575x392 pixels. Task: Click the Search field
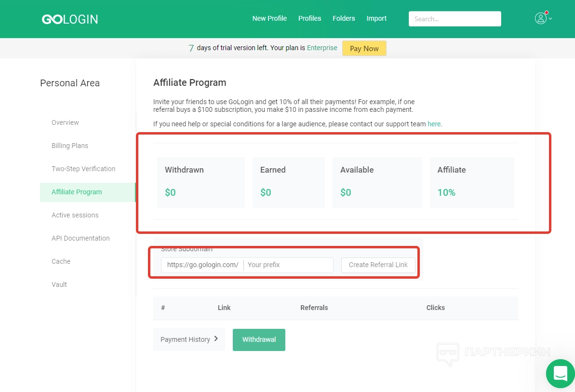point(455,19)
